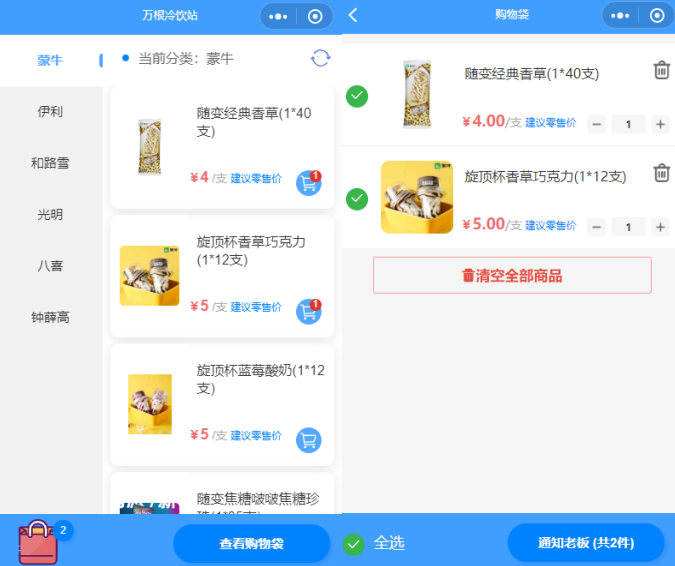Click product title 旋顶杯蓝莓酸奶(1*12支)
This screenshot has width=675, height=566.
click(x=260, y=379)
